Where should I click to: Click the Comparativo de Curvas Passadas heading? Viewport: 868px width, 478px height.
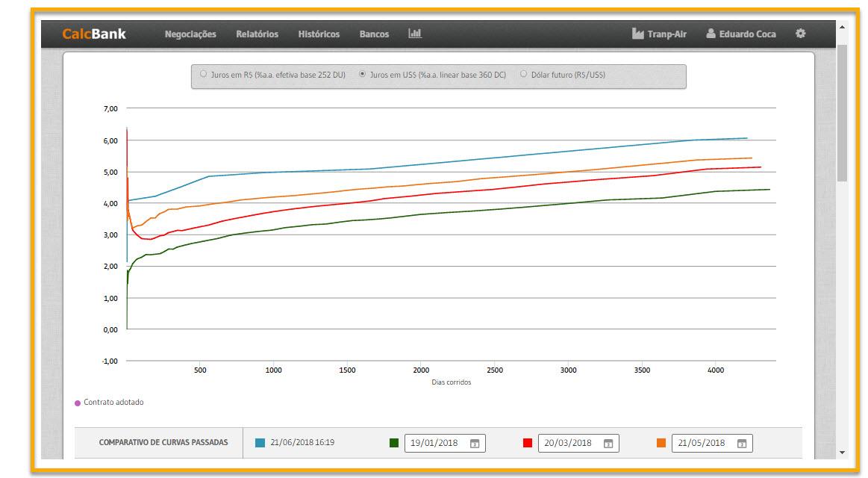point(163,443)
